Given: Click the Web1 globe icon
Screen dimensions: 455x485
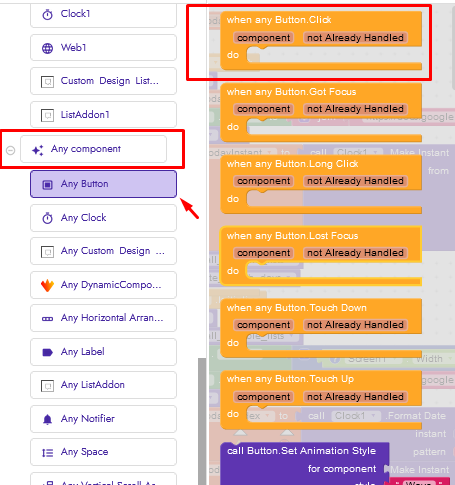Looking at the screenshot, I should 47,48.
